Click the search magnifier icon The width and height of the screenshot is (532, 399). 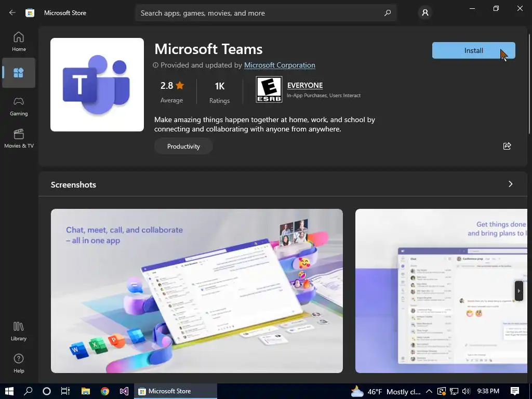coord(387,13)
